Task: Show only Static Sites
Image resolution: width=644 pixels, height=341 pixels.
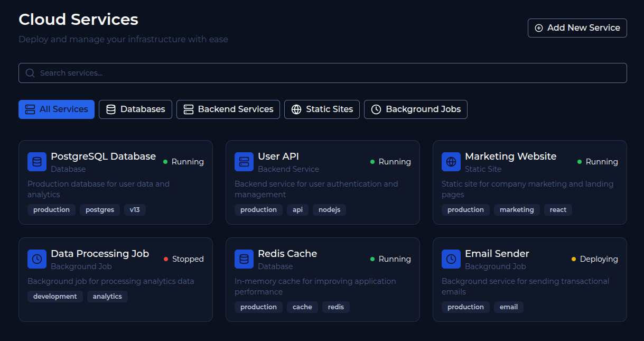Action: pos(322,109)
